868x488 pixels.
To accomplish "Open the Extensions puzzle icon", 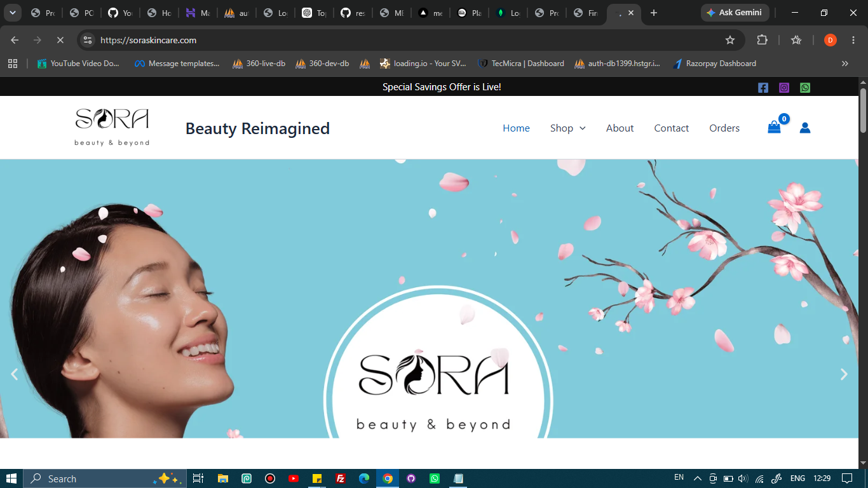I will (x=762, y=40).
